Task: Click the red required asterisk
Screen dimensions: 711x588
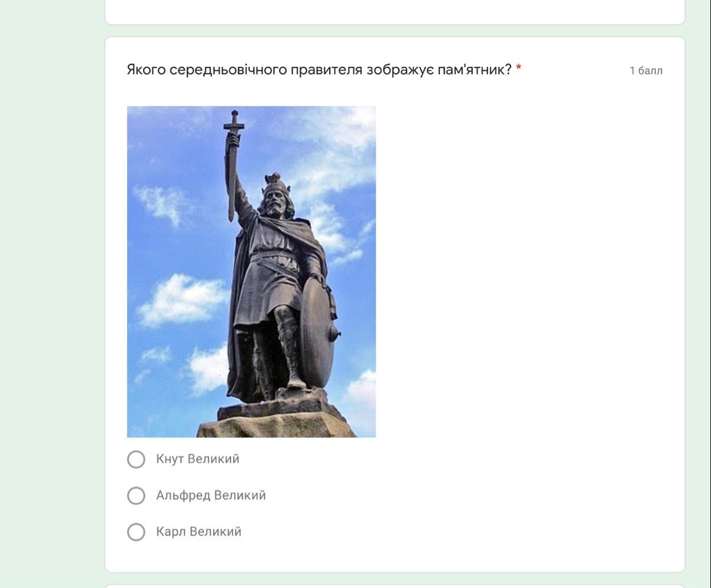Action: coord(519,69)
